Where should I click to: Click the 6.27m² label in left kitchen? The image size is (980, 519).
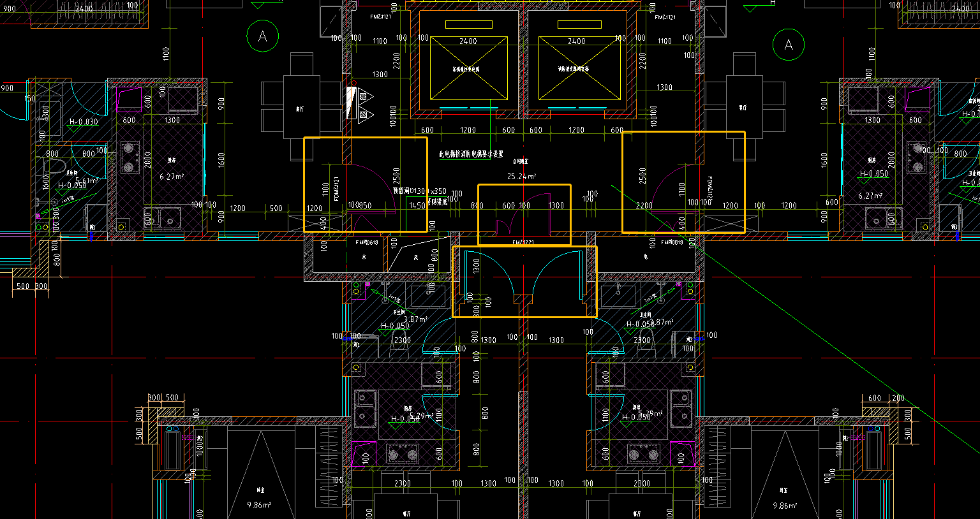pyautogui.click(x=172, y=177)
